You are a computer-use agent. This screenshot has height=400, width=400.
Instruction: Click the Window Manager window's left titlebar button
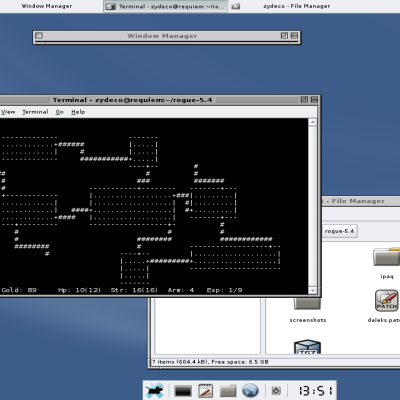point(39,35)
